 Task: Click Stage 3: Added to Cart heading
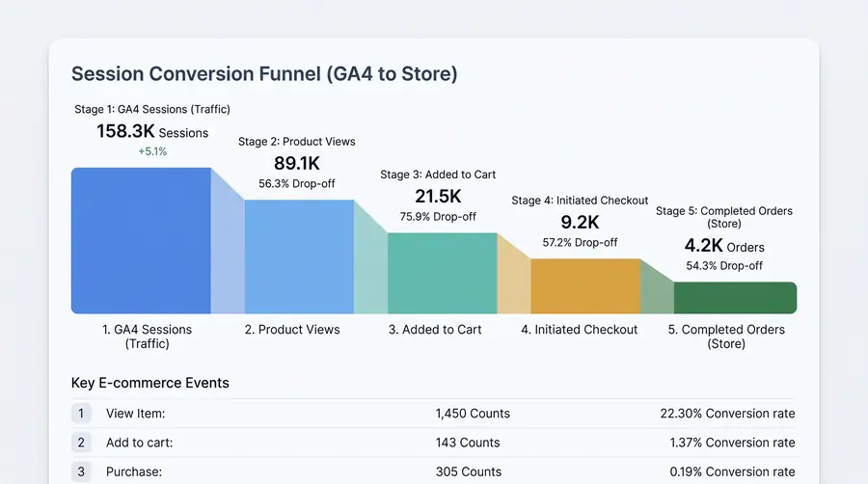point(438,175)
